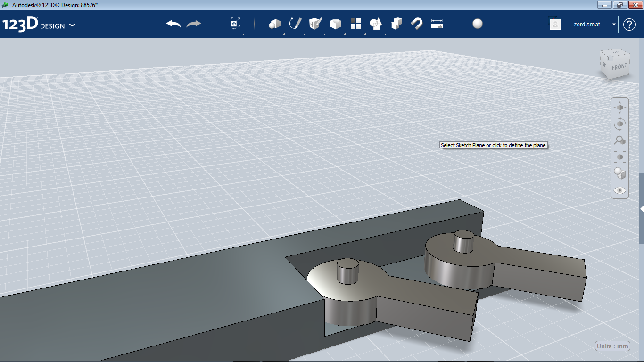Screen dimensions: 644x362
Task: Select the Orbit navigation tool
Action: coord(620,124)
